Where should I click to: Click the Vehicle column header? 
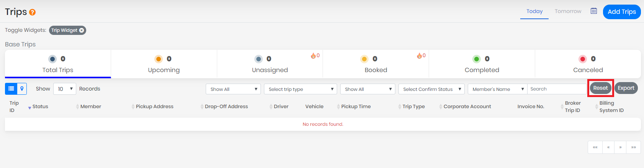pyautogui.click(x=314, y=107)
